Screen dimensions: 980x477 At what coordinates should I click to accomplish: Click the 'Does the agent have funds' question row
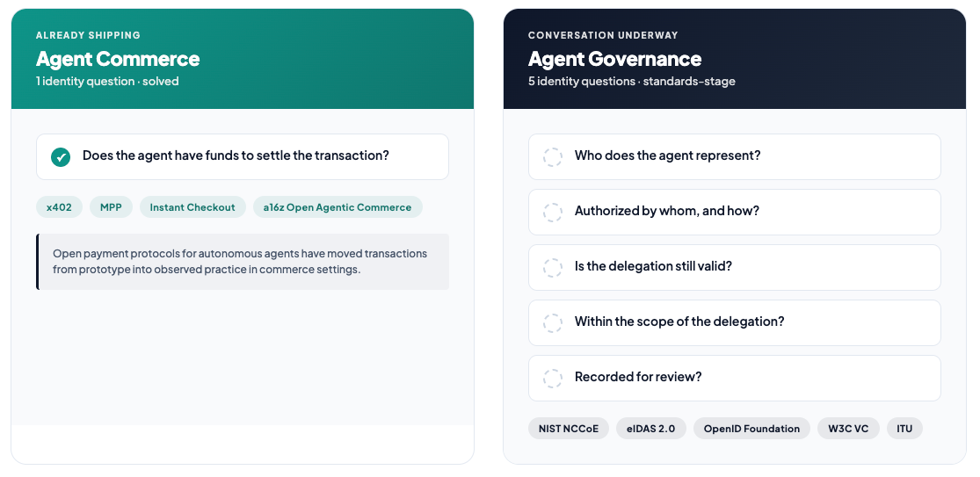click(243, 156)
